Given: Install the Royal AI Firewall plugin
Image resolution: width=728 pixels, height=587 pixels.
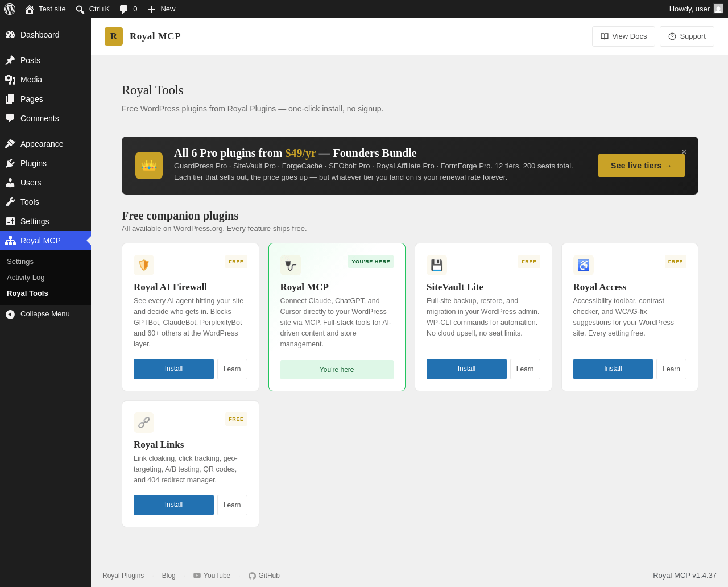Looking at the screenshot, I should tap(173, 369).
